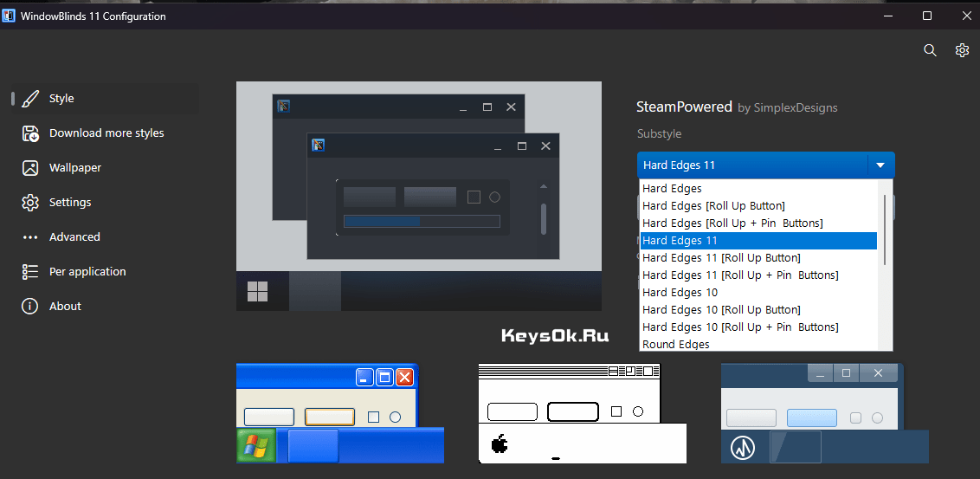Select "Round Edges" substyle
Screen dimensions: 980x479
click(758, 344)
